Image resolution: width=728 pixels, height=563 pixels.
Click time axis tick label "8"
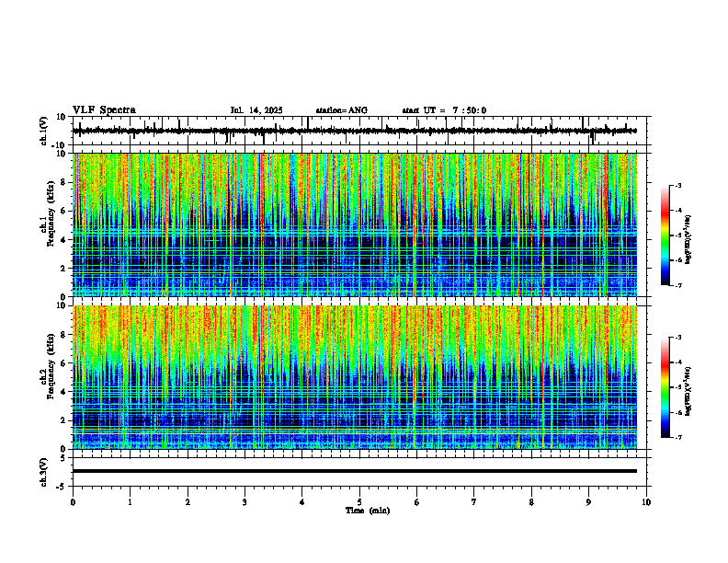(x=531, y=502)
